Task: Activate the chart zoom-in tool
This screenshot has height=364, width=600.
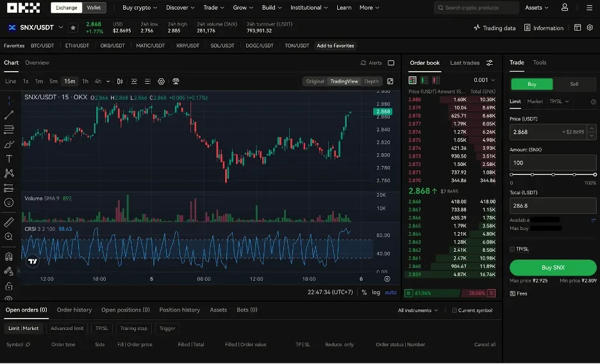Action: tap(9, 237)
